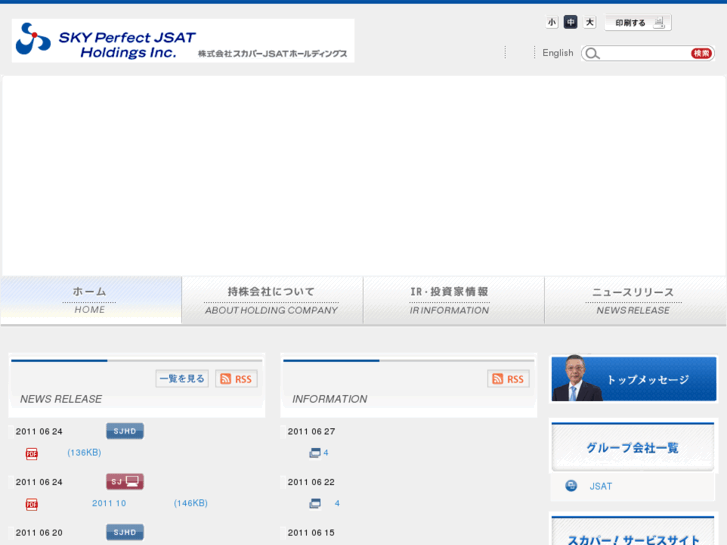This screenshot has height=545, width=727.
Task: Open the (146KB) link
Action: pyautogui.click(x=191, y=503)
